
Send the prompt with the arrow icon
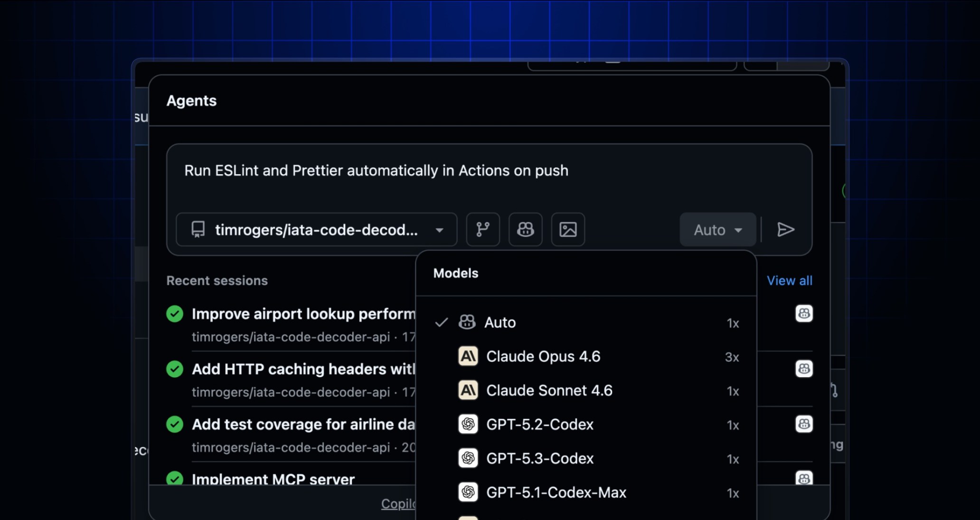[786, 230]
